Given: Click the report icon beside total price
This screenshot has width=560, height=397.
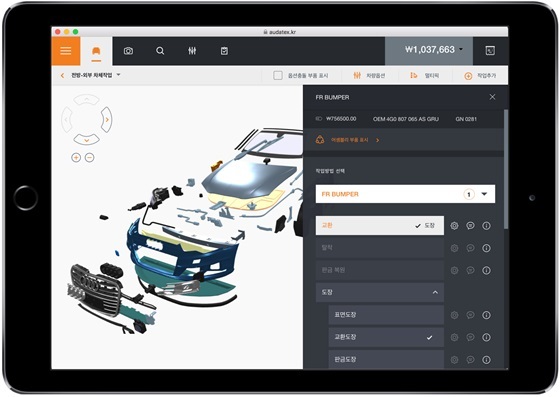Looking at the screenshot, I should pyautogui.click(x=490, y=51).
